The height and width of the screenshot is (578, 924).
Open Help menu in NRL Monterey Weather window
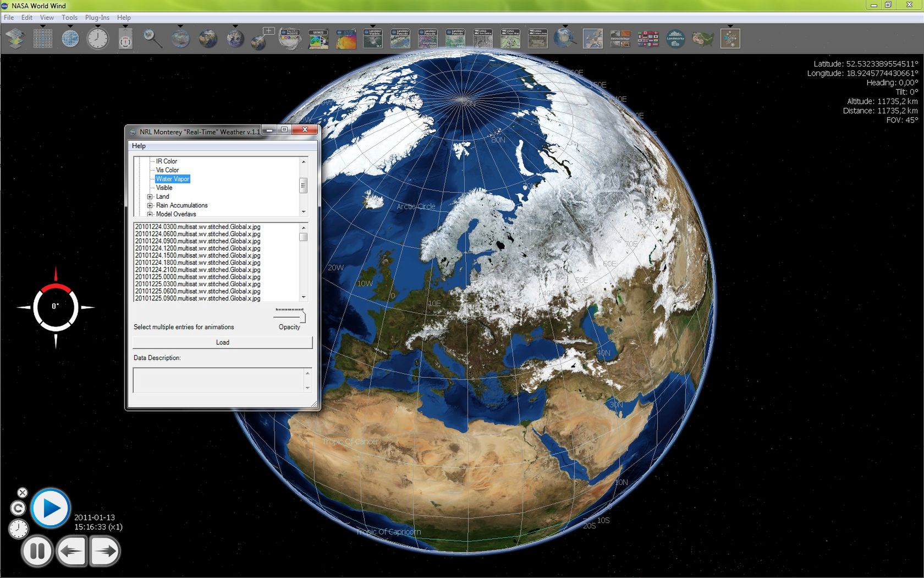coord(139,146)
